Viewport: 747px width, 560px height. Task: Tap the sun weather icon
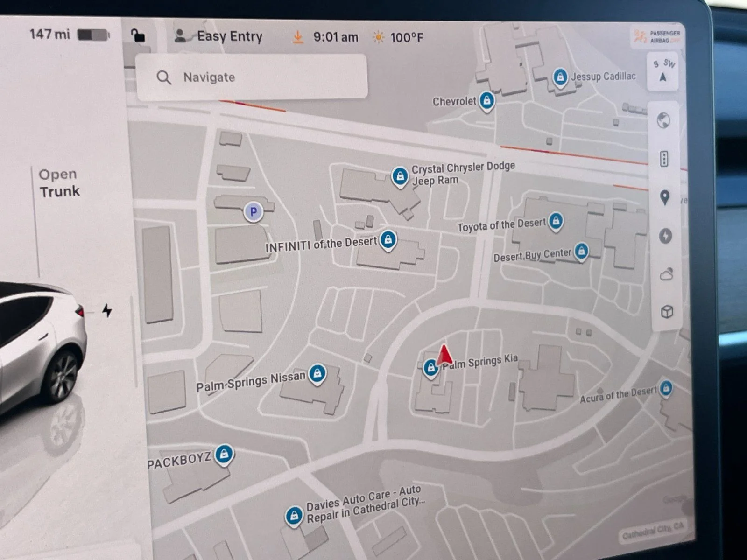(378, 37)
